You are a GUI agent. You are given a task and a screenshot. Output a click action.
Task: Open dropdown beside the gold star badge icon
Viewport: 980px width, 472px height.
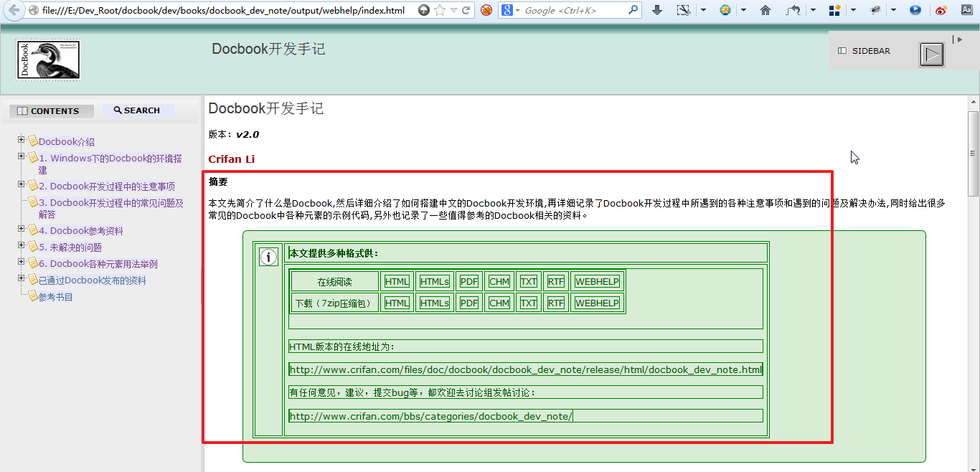(744, 10)
